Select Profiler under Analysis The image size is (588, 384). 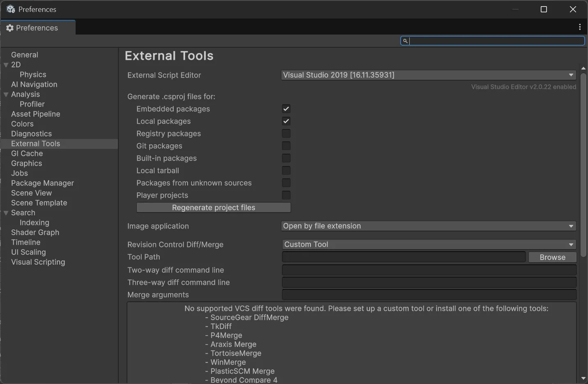[x=32, y=104]
